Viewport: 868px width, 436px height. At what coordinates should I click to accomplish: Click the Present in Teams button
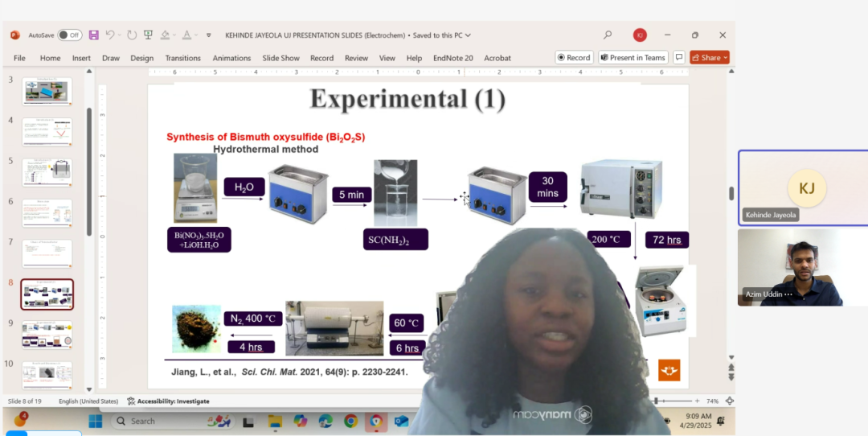click(633, 58)
